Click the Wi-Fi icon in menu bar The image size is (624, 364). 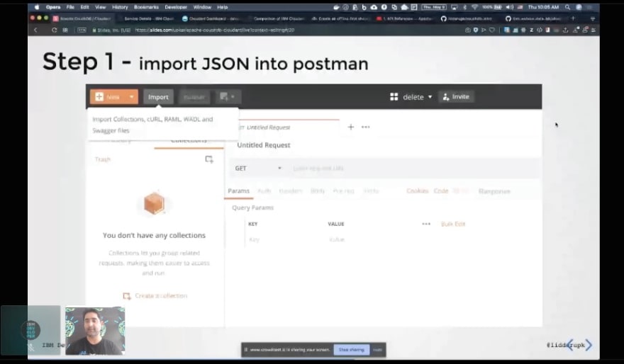pos(474,7)
